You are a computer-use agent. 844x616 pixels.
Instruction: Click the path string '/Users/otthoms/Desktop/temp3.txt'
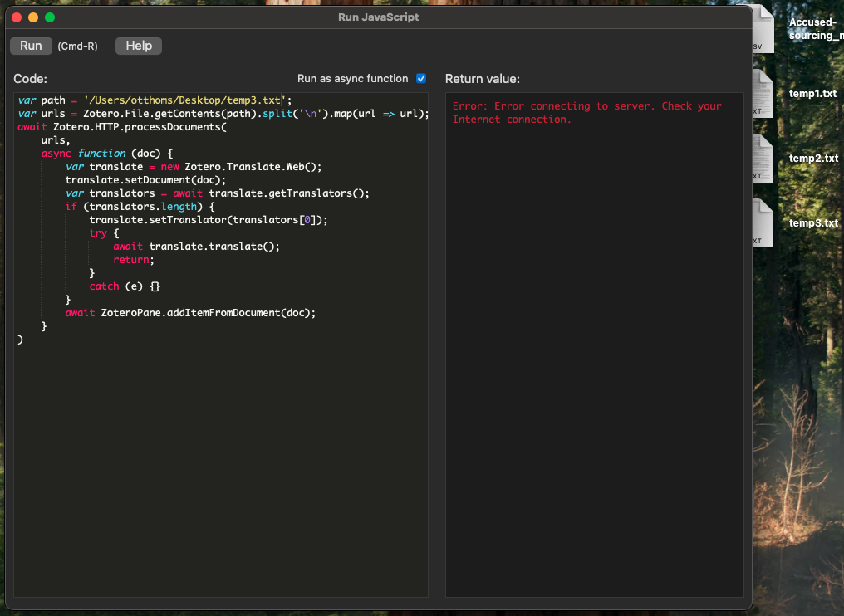click(184, 100)
